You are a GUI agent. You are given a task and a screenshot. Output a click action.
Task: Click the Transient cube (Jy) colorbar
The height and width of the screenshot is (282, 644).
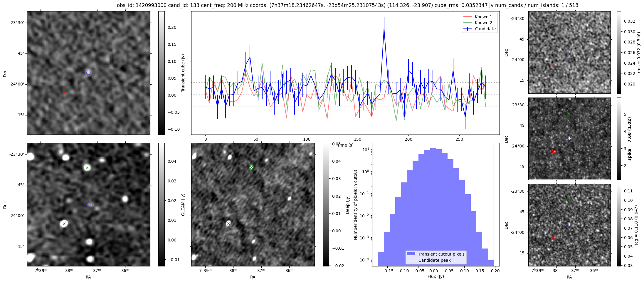(161, 73)
